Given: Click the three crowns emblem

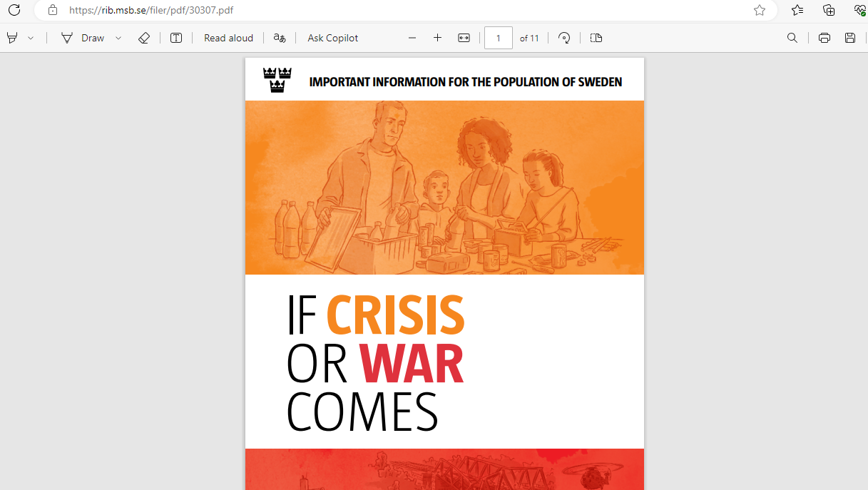Looking at the screenshot, I should click(277, 79).
